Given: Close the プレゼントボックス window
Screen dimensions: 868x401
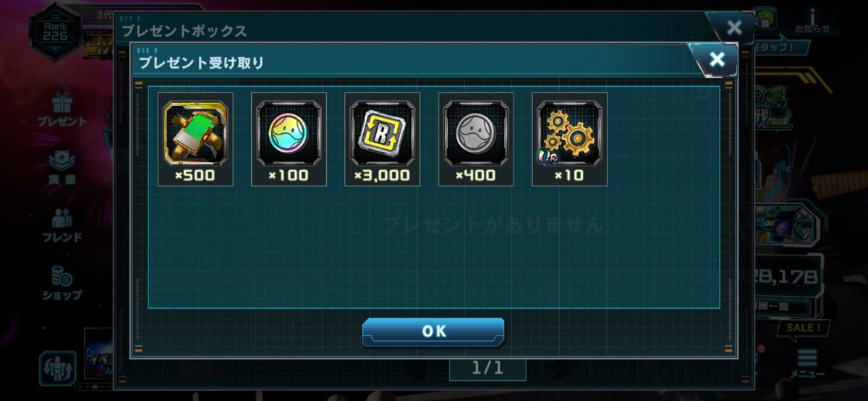Looking at the screenshot, I should pyautogui.click(x=733, y=28).
